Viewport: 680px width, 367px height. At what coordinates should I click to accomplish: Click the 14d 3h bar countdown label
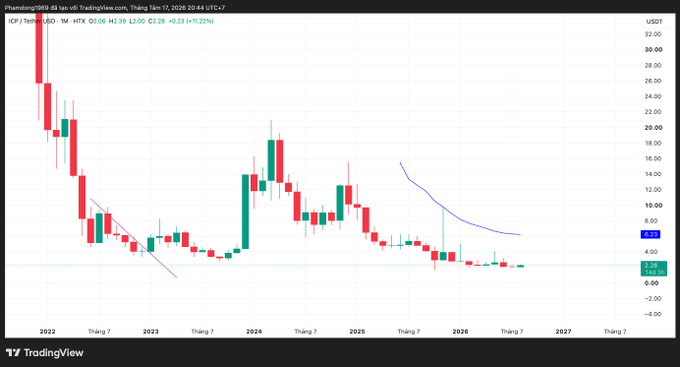click(x=654, y=272)
